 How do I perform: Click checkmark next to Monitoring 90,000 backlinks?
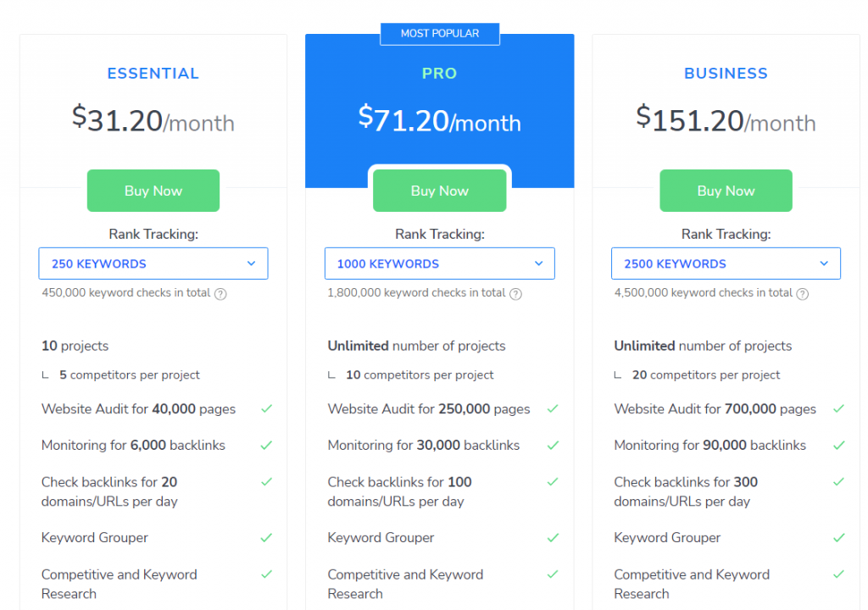coord(838,445)
